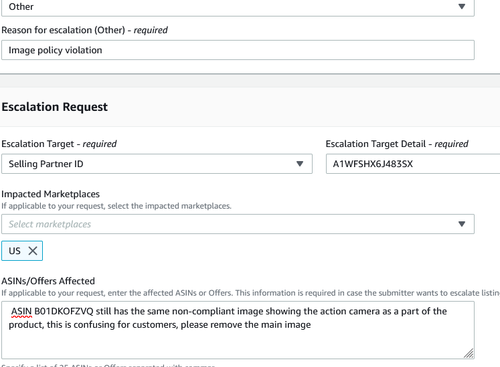The width and height of the screenshot is (500, 367).
Task: Open the Other reason dropdown arrow
Action: [462, 6]
